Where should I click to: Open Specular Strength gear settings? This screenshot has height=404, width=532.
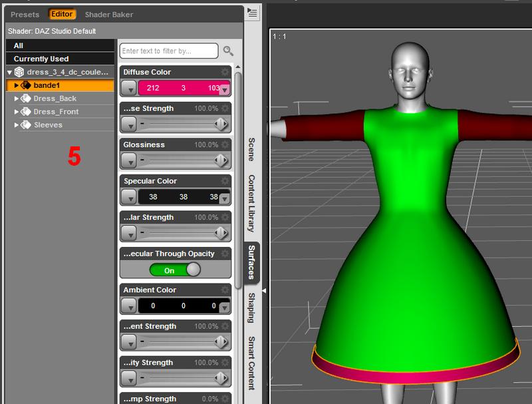tap(225, 217)
